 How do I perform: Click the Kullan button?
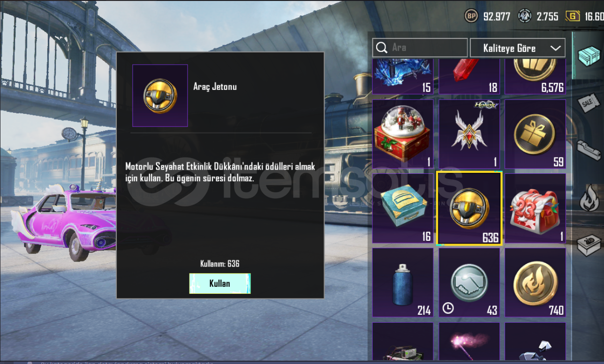[x=220, y=283]
